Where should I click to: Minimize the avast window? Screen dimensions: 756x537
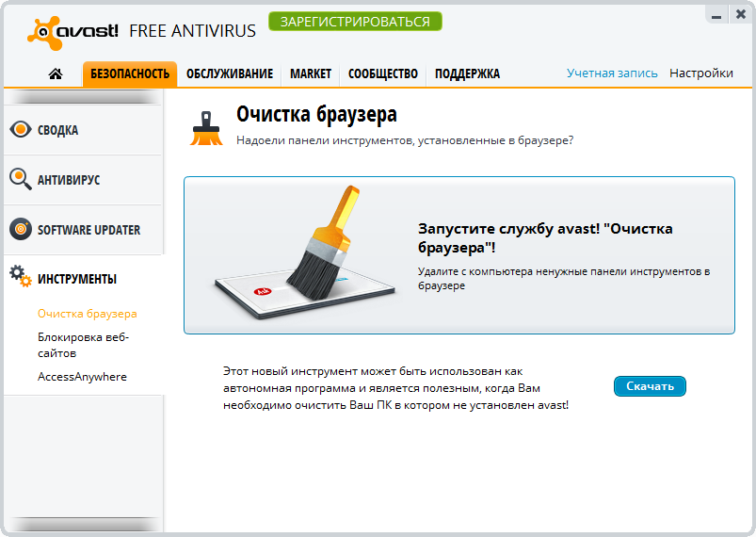716,15
